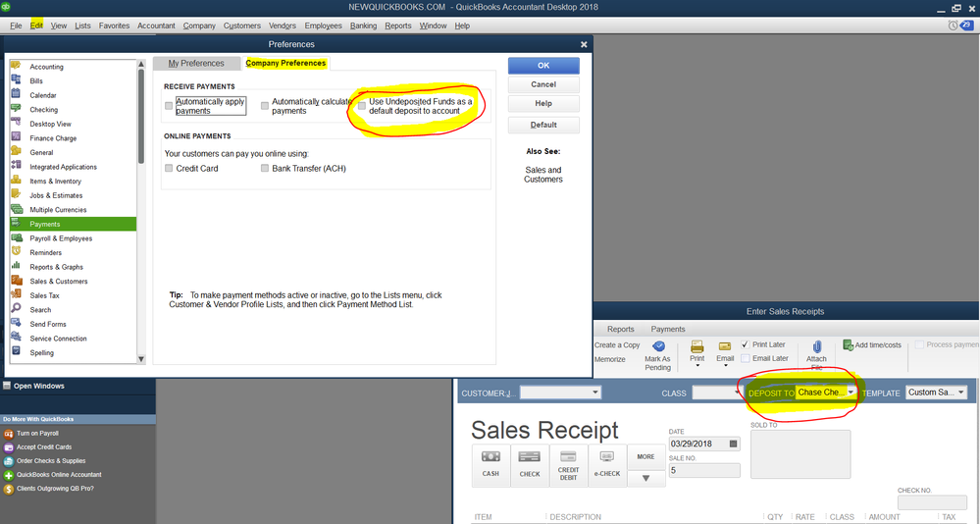Select the Accounting preferences icon
This screenshot has height=524, width=980.
click(17, 67)
